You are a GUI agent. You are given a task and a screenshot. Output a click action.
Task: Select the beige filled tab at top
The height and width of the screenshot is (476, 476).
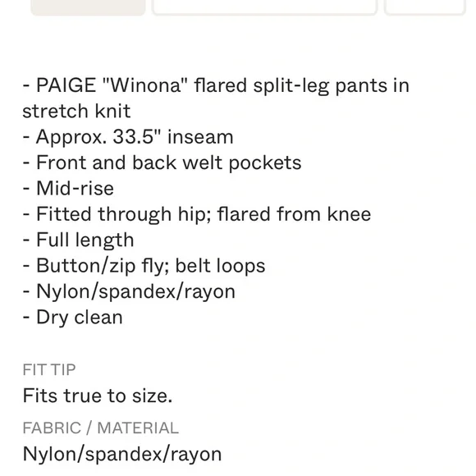pos(88,7)
